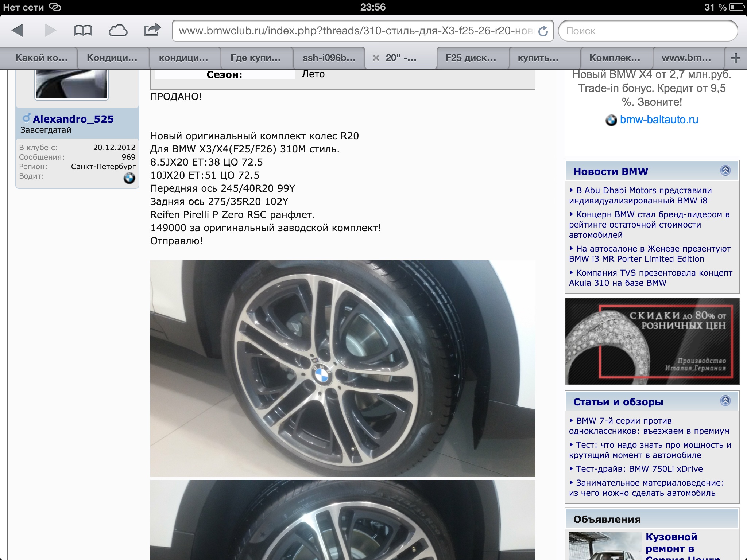Click the hotspot link icon beside Нет сети
This screenshot has width=747, height=560.
tap(55, 7)
